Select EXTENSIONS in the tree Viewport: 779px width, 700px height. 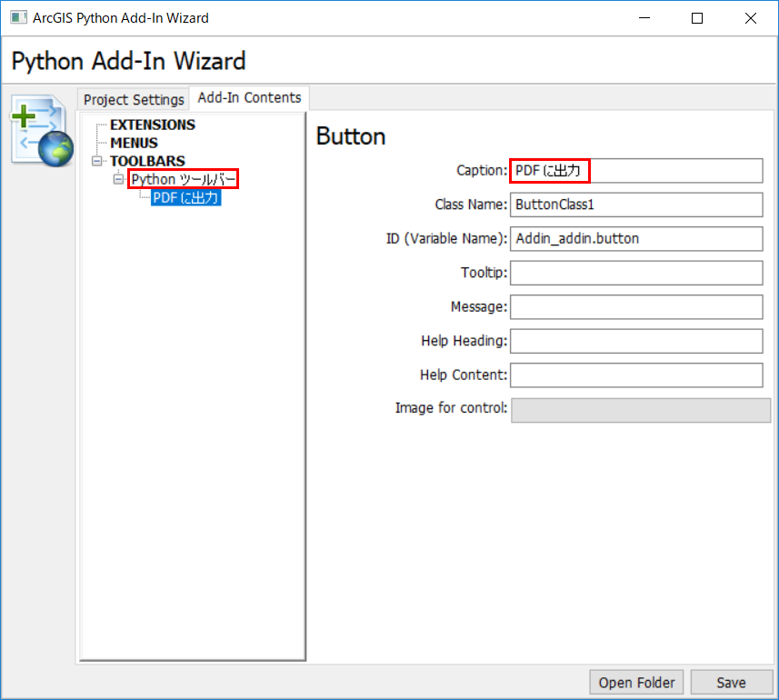pos(153,125)
